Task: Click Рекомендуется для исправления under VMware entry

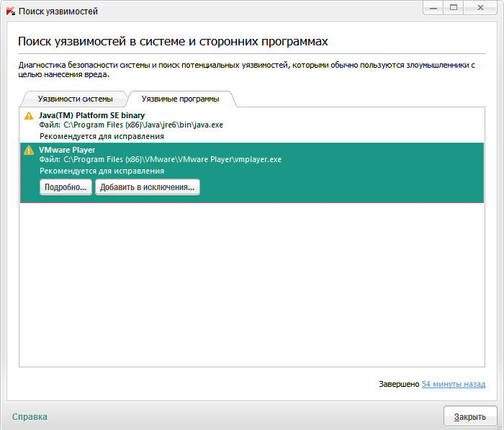Action: pyautogui.click(x=102, y=171)
